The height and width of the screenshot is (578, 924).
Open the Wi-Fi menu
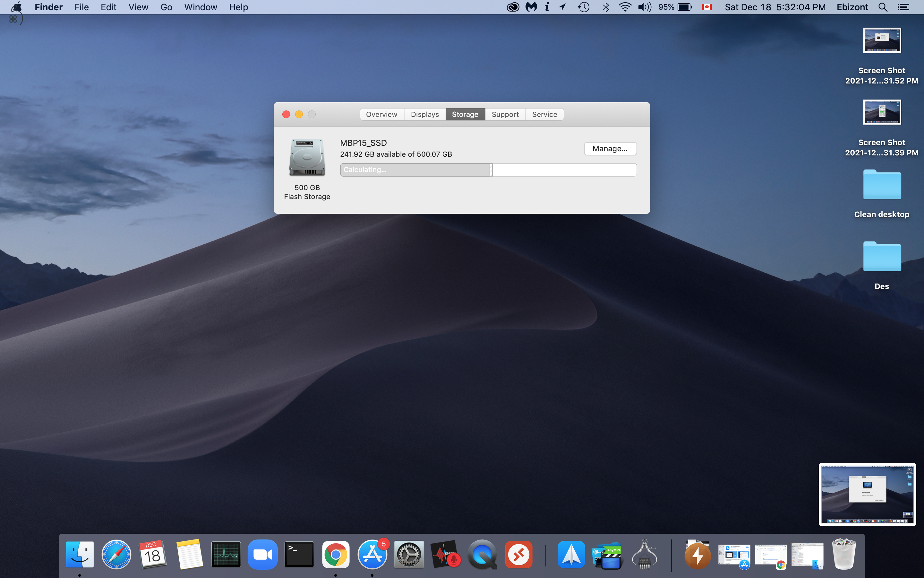[x=625, y=7]
